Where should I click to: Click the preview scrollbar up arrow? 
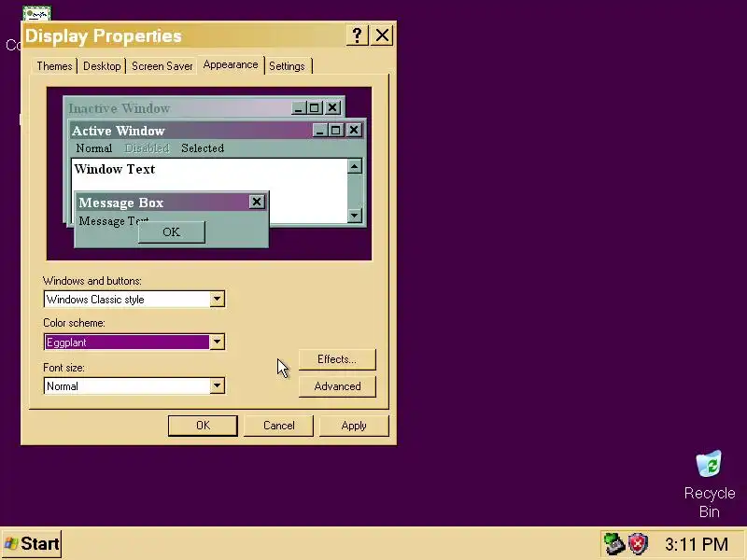[x=355, y=166]
